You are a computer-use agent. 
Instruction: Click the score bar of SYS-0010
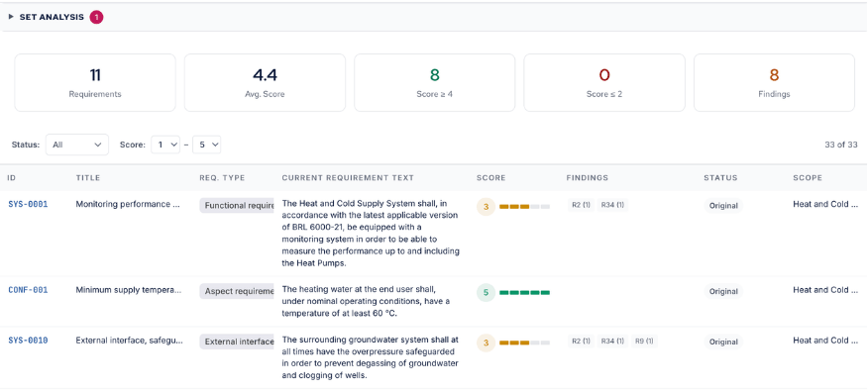point(525,343)
